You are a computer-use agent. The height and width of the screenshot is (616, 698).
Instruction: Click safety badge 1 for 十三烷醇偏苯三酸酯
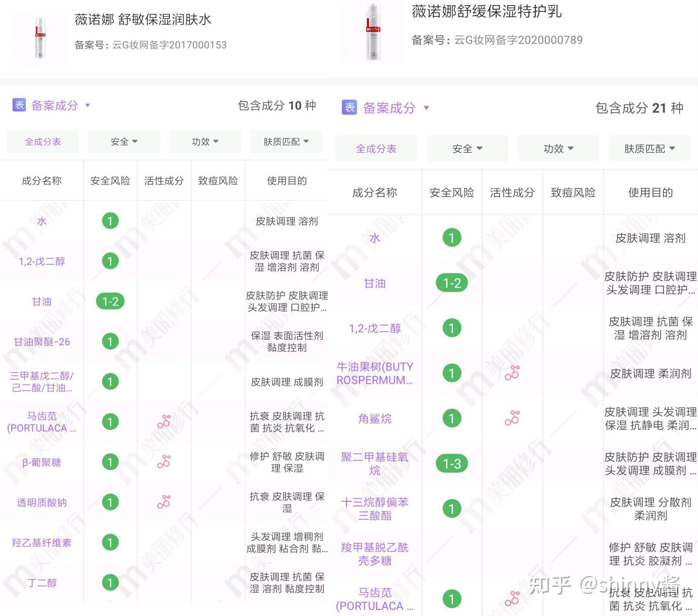452,509
